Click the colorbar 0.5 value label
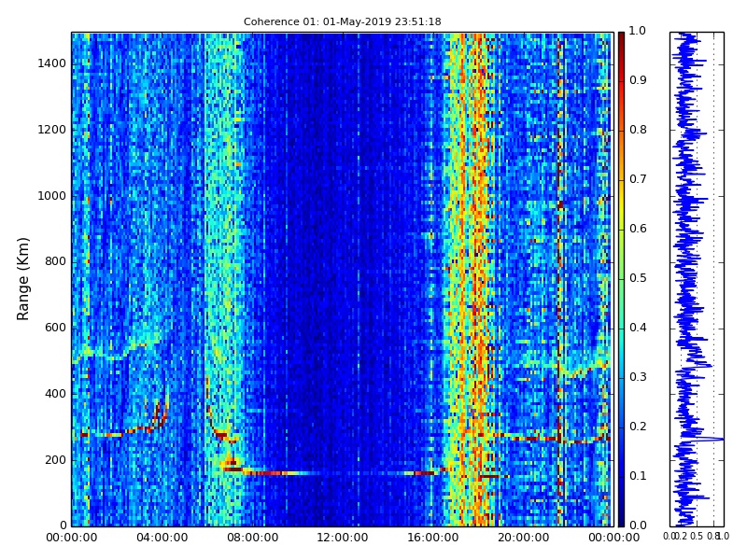The image size is (747, 560). [638, 278]
